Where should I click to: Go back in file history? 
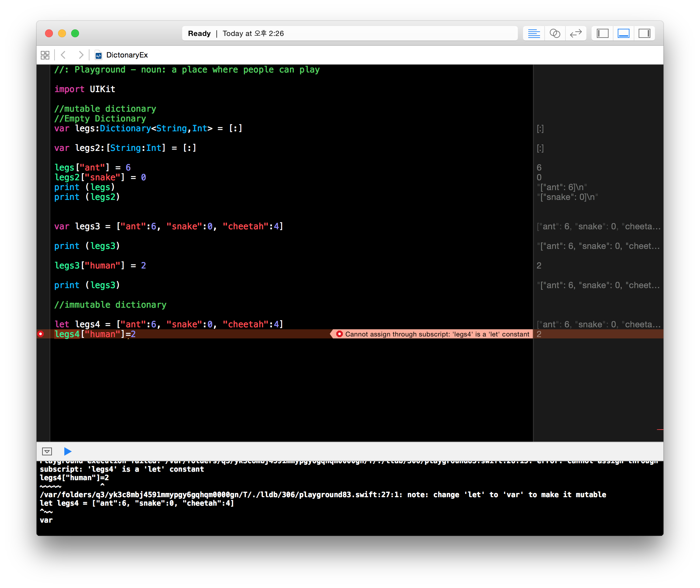pyautogui.click(x=63, y=55)
